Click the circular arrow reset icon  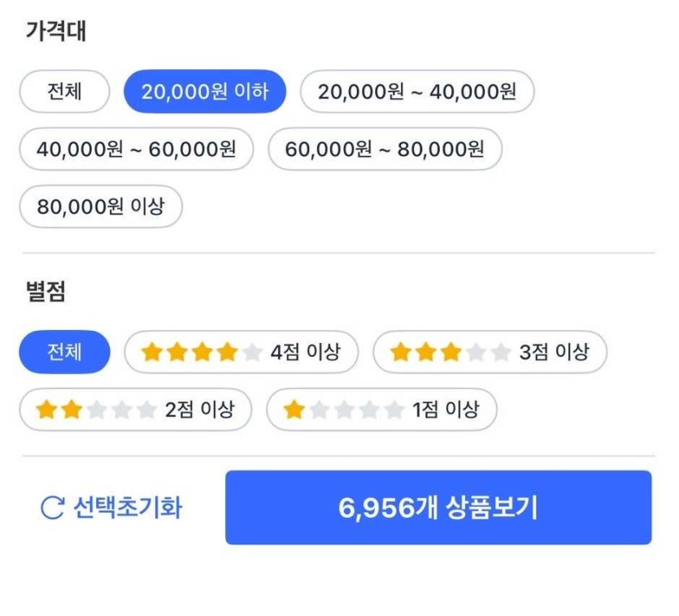pos(52,509)
